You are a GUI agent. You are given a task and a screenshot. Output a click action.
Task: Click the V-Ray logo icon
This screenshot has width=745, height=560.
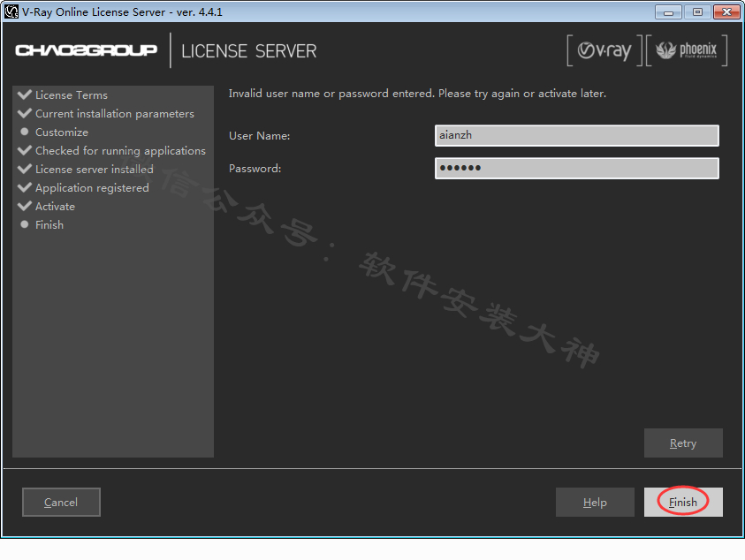click(604, 49)
